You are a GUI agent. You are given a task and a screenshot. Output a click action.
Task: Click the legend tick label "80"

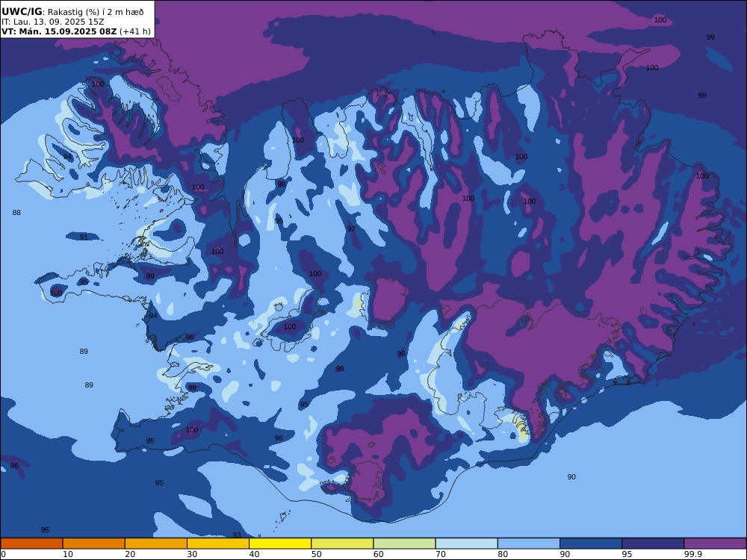click(x=503, y=554)
